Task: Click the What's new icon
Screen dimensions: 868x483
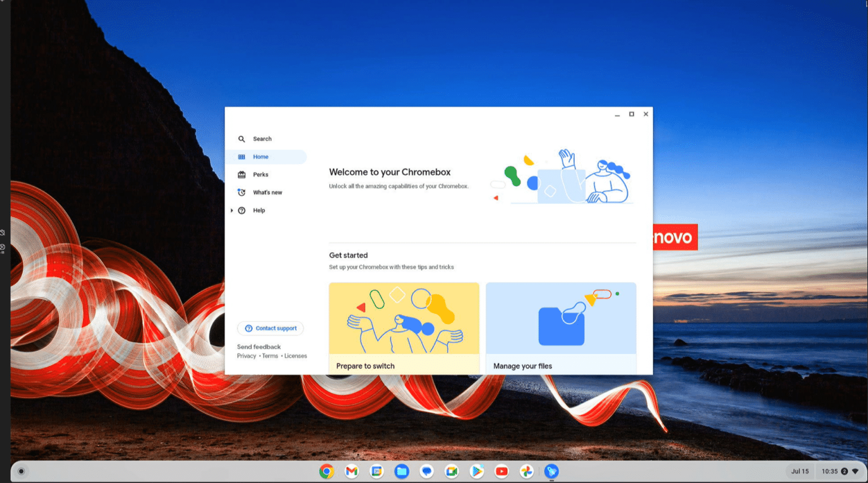Action: (241, 192)
